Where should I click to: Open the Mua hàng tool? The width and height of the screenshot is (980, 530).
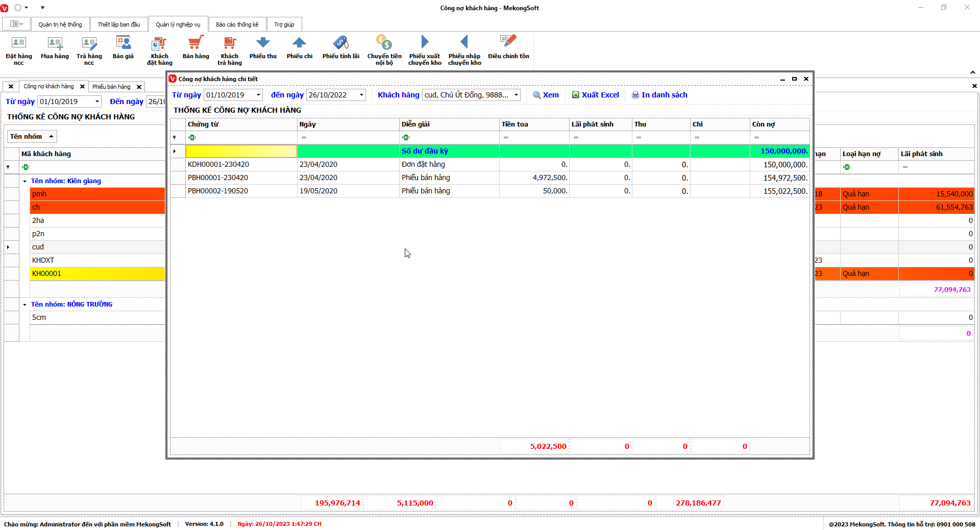click(55, 48)
